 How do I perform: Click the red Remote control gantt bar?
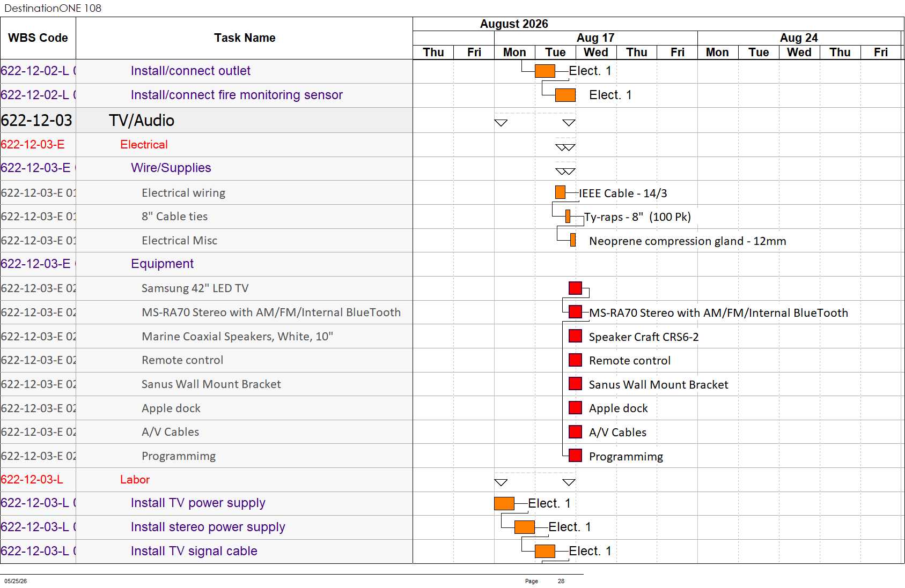coord(575,360)
